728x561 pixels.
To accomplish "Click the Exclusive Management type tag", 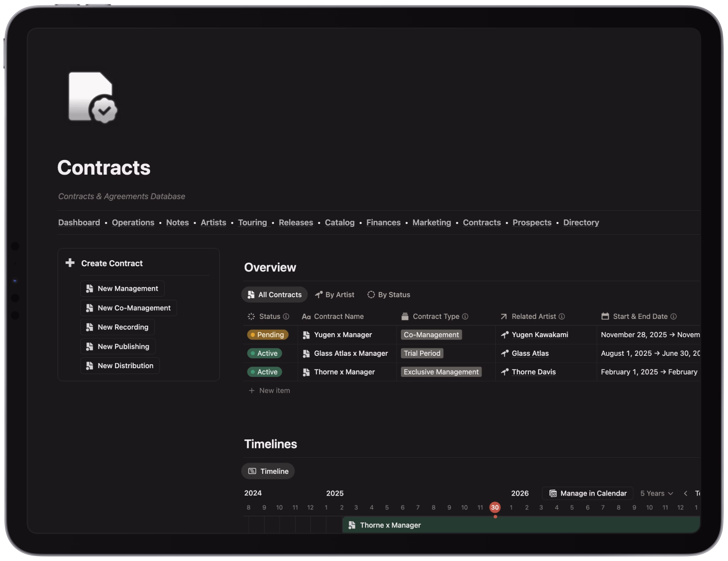I will (441, 372).
